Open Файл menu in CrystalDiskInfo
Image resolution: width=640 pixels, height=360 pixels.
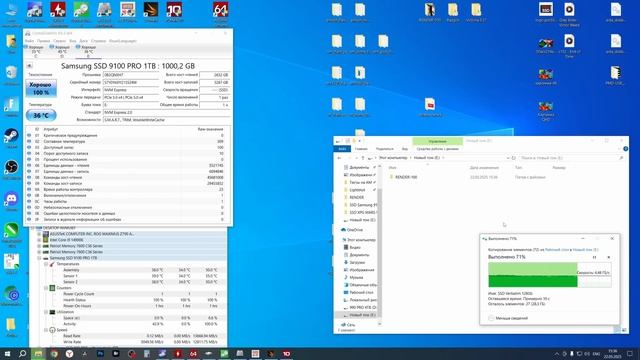[x=29, y=41]
